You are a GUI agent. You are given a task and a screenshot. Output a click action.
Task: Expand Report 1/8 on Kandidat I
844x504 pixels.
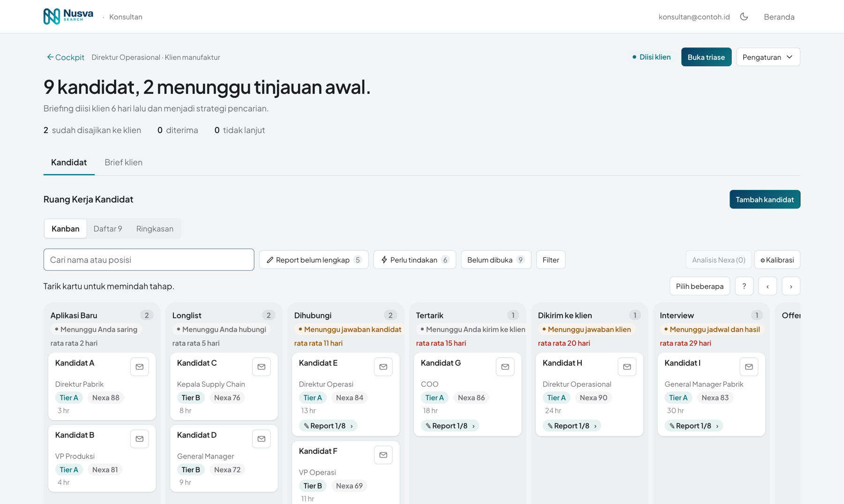(x=694, y=426)
